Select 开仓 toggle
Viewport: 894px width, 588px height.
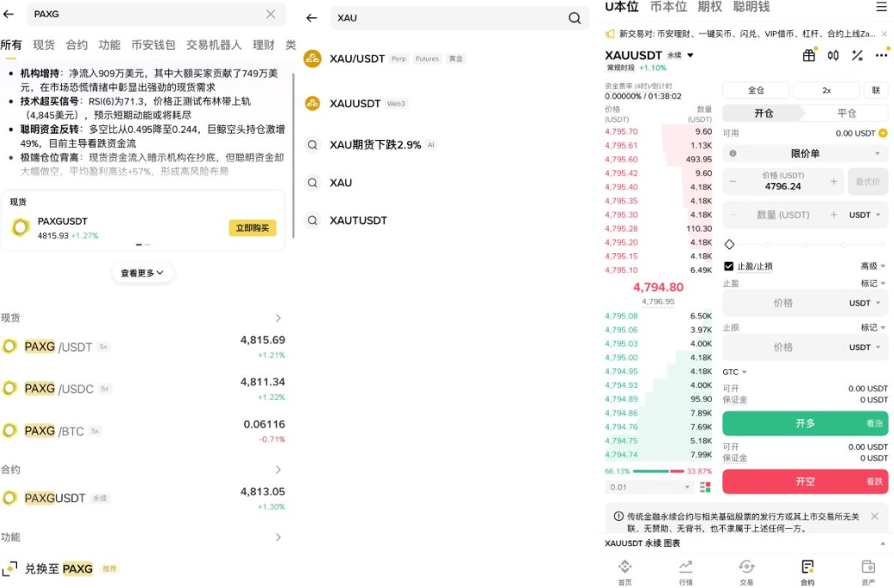click(763, 113)
